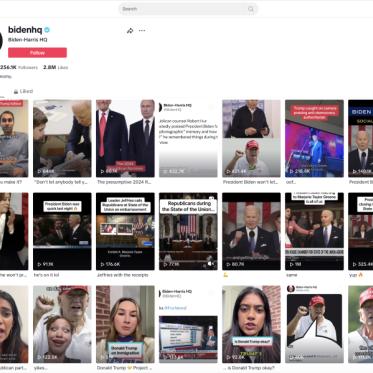Click play icon on 176.6K Jeffries video
The height and width of the screenshot is (373, 373).
click(102, 264)
